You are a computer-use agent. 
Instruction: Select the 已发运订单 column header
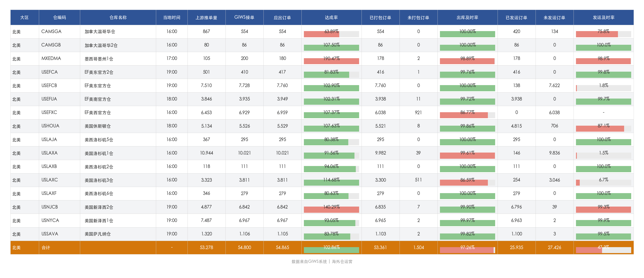pos(517,17)
